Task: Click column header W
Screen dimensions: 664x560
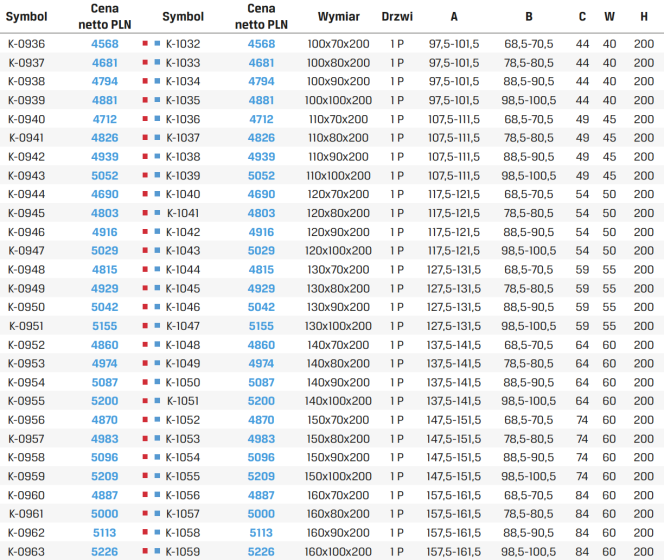Action: point(609,17)
